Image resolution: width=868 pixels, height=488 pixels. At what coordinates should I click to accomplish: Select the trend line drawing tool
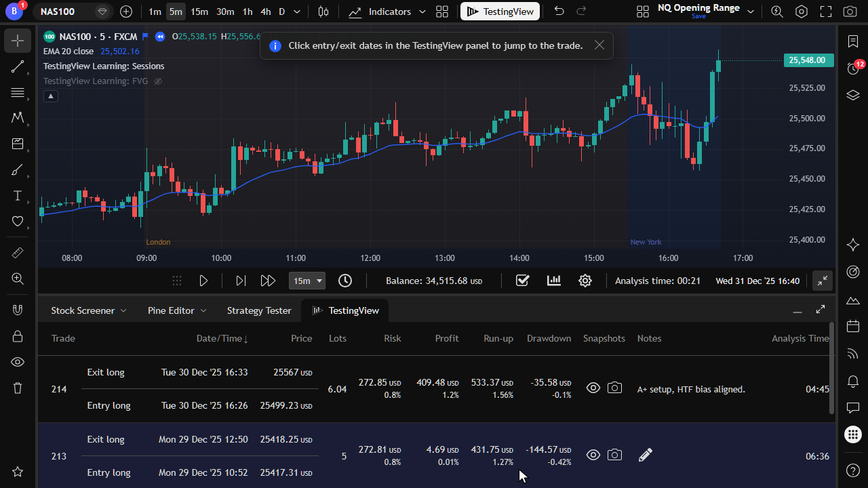click(18, 67)
